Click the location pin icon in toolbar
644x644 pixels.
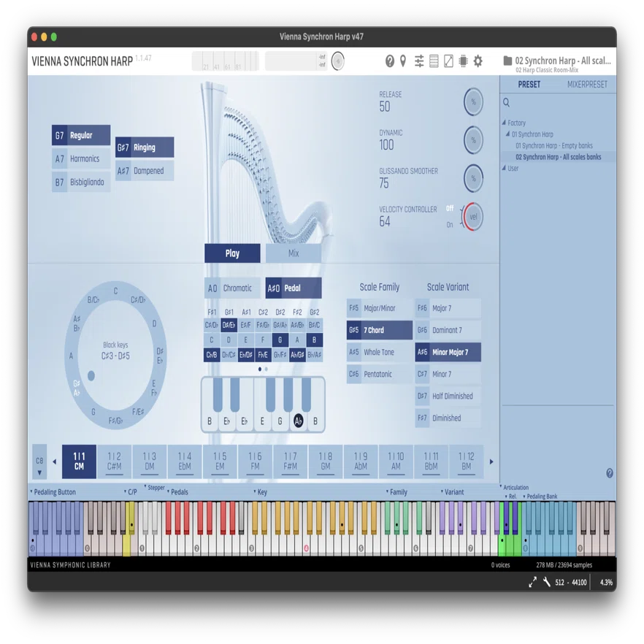point(403,61)
